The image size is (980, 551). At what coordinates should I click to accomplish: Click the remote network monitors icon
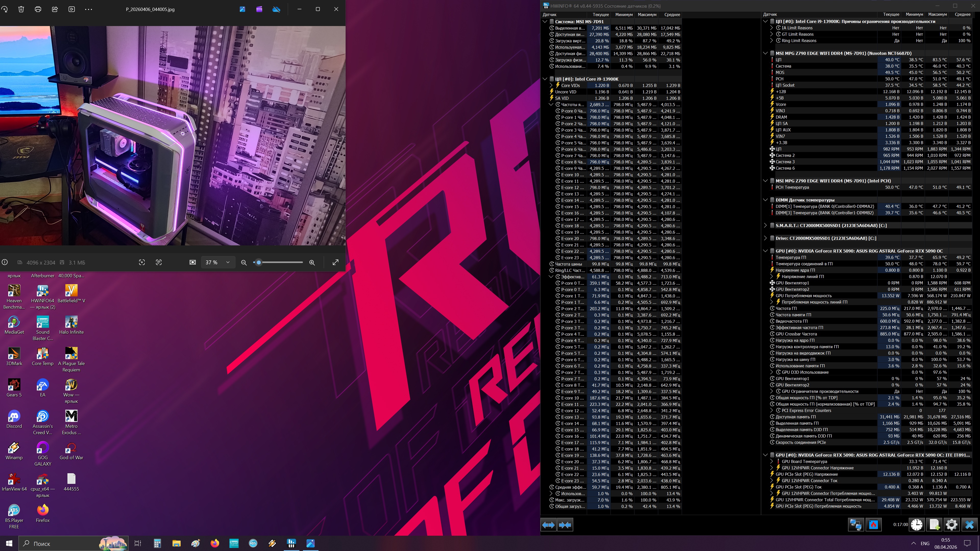point(856,525)
